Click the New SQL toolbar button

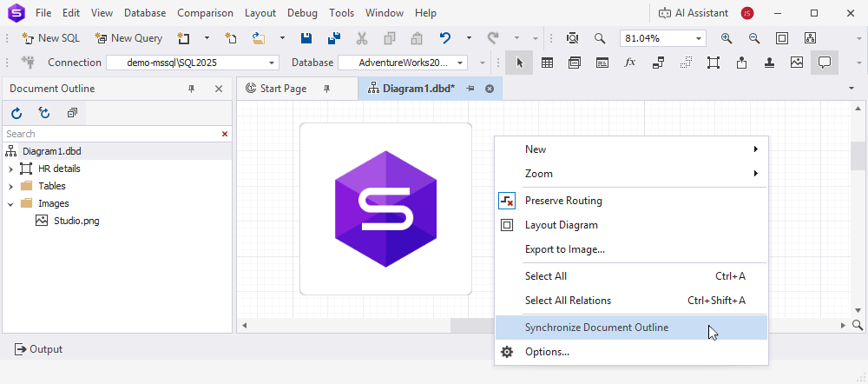[50, 38]
